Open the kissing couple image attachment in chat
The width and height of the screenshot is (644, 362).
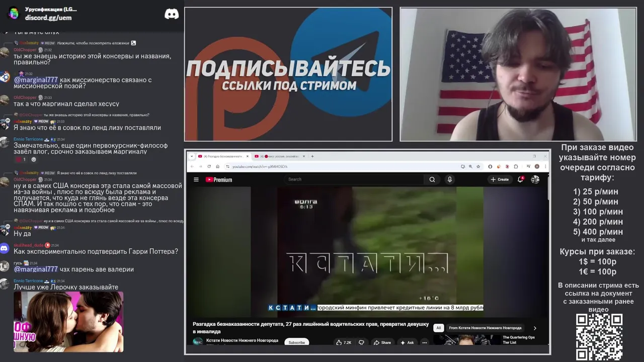68,322
